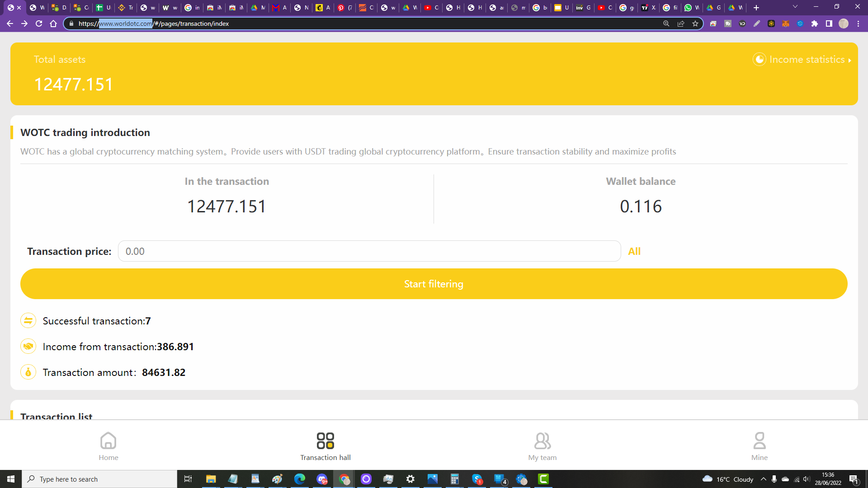Screen dimensions: 868x488
Task: Select the Total assets value 12477.151
Action: point(74,84)
